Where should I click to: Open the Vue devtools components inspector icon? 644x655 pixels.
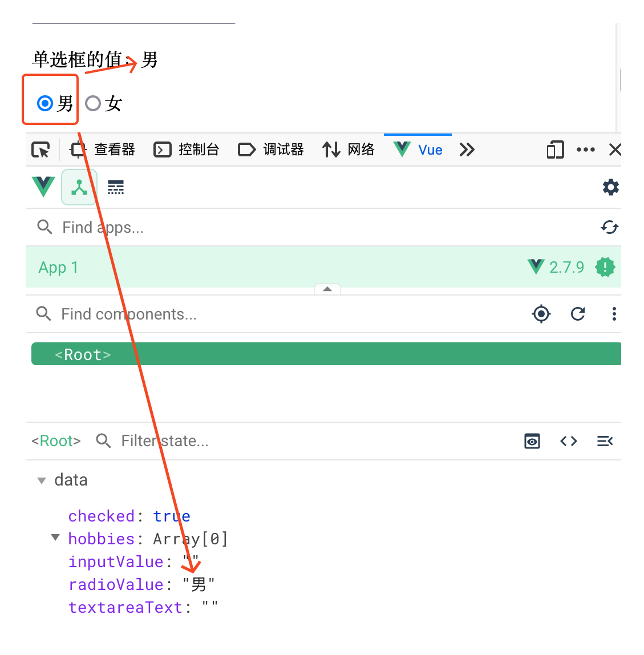[79, 187]
